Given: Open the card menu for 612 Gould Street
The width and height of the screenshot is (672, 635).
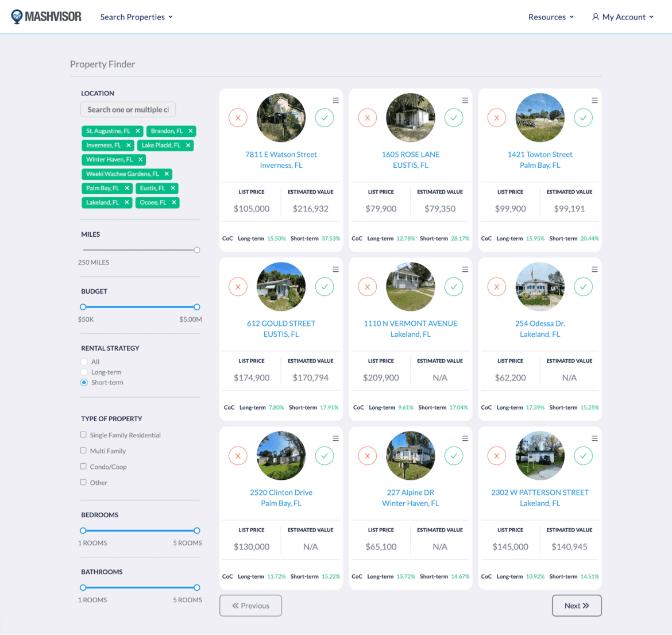Looking at the screenshot, I should 335,269.
